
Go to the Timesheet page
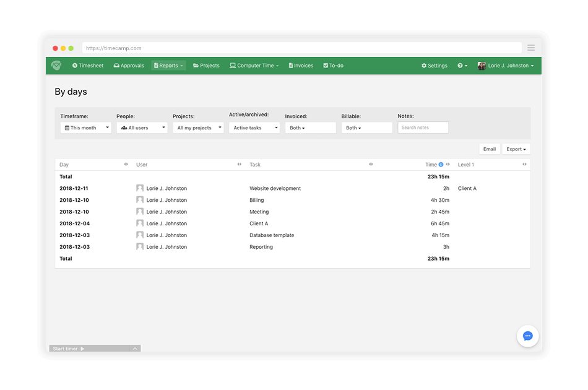(88, 66)
